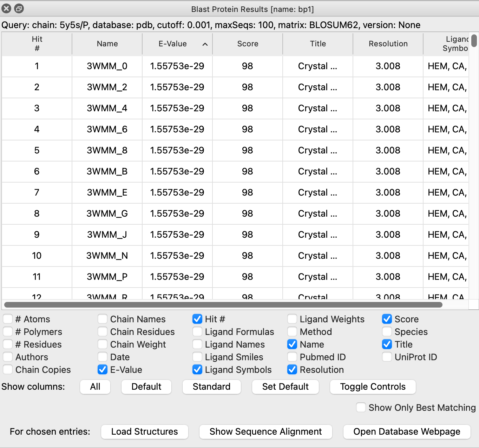
Task: Click the E-Value sort arrow indicator
Action: click(x=205, y=44)
